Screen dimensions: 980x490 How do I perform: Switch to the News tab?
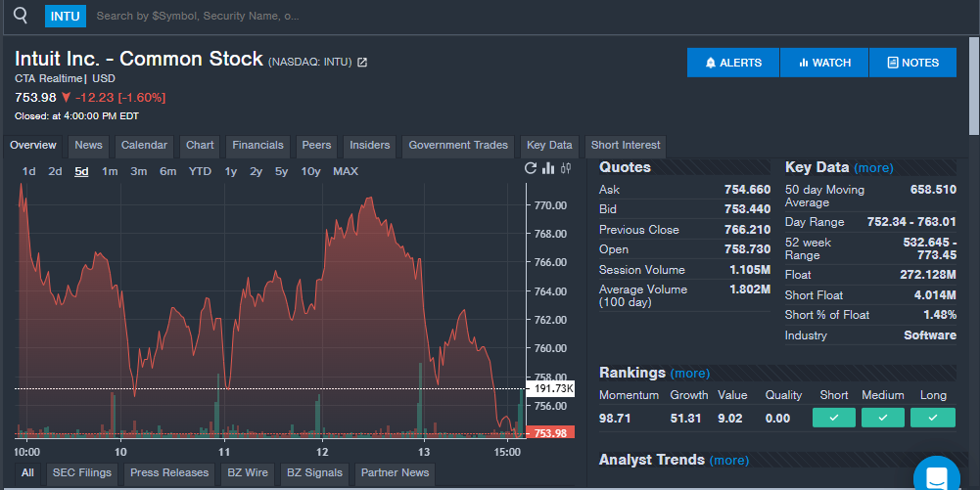coord(89,146)
